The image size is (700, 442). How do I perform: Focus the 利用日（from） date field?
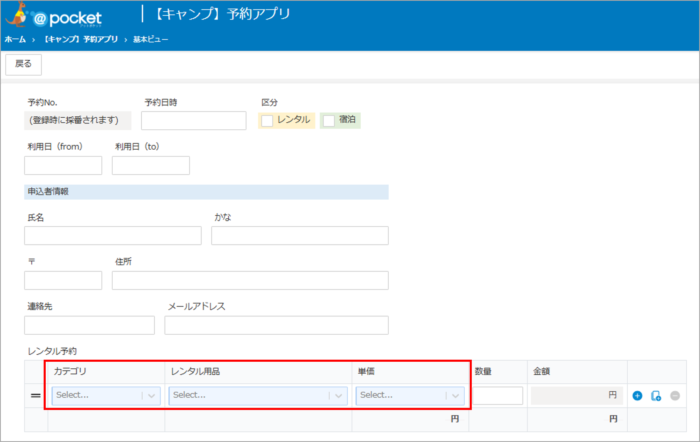[63, 166]
